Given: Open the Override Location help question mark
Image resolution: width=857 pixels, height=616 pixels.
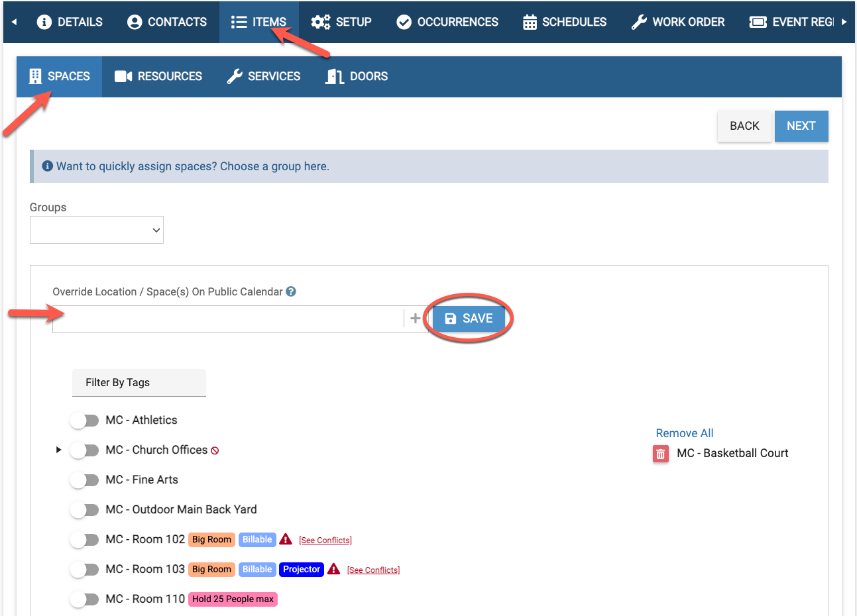Looking at the screenshot, I should coord(291,291).
